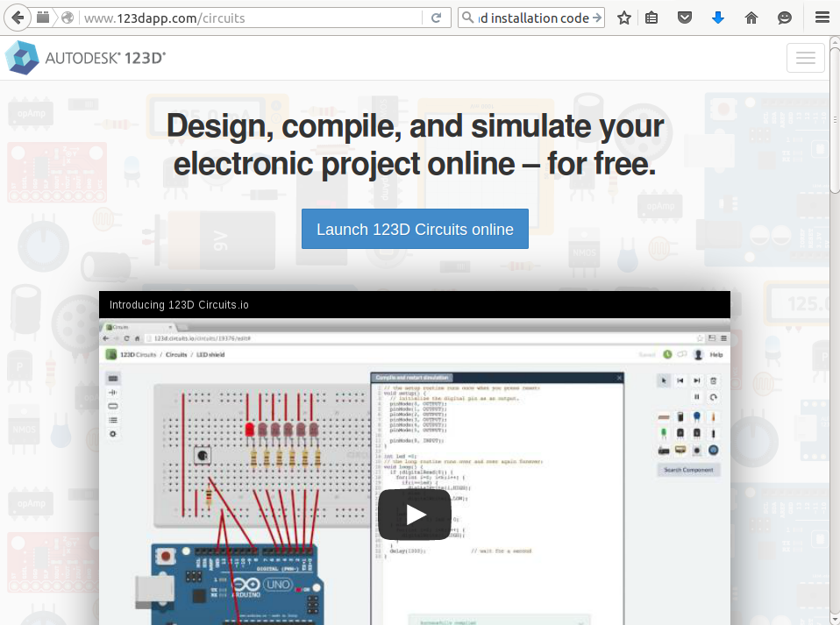The width and height of the screenshot is (840, 625).
Task: Reload the page with refresh icon
Action: pos(436,18)
